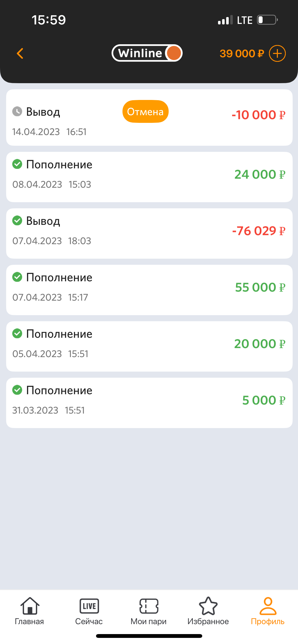Viewport: 298px width, 644px height.
Task: Open the -76 029 ₽ withdrawal entry
Action: (149, 233)
